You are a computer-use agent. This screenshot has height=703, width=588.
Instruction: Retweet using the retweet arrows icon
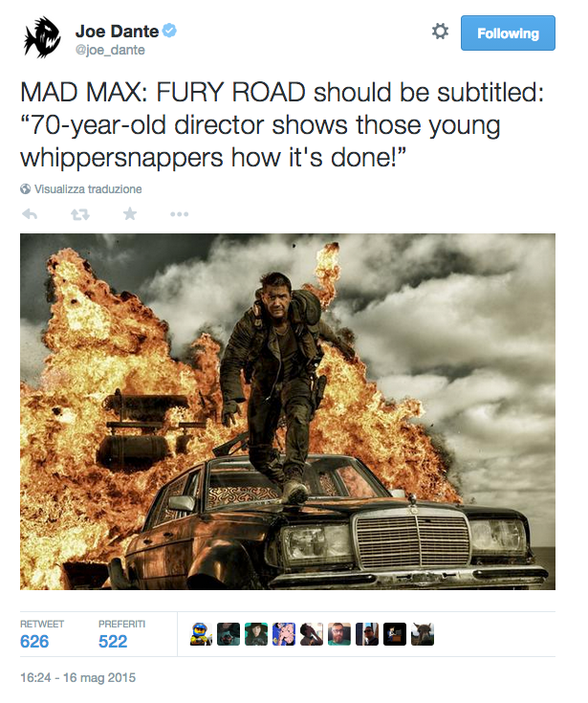80,215
